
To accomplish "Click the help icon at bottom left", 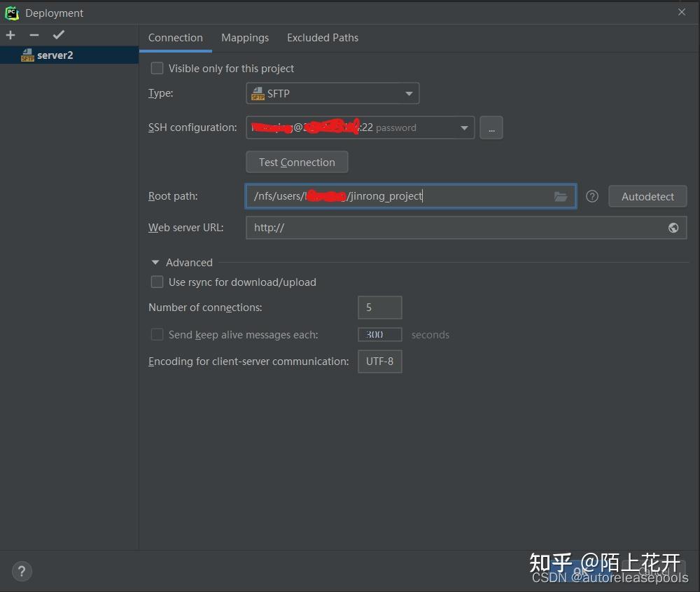I will click(x=21, y=571).
